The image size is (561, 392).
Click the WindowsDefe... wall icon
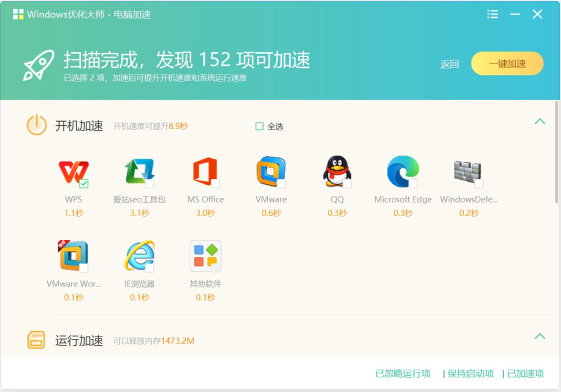tap(468, 172)
